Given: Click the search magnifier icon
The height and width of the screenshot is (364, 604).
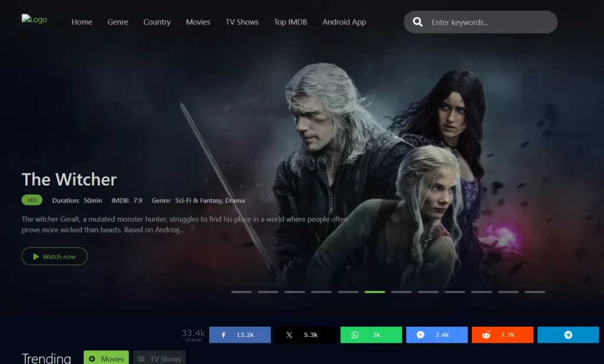Looking at the screenshot, I should pyautogui.click(x=418, y=22).
